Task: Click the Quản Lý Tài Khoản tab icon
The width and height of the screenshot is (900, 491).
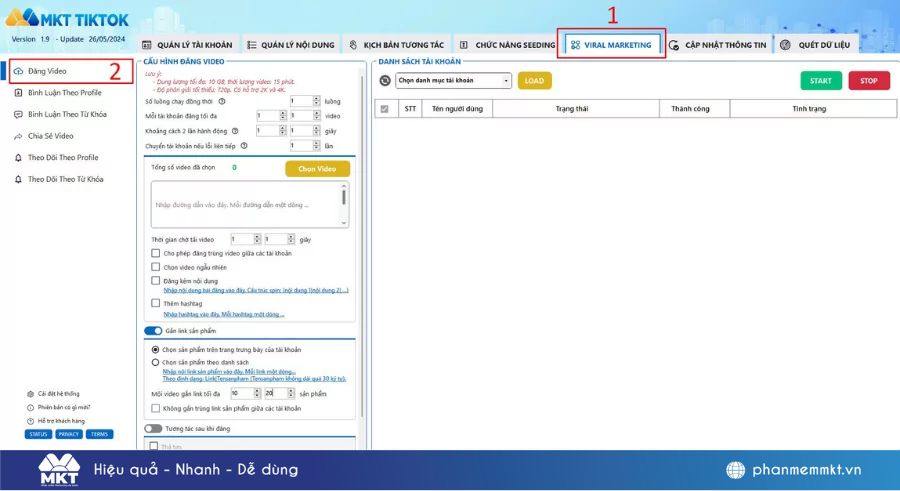Action: [147, 45]
